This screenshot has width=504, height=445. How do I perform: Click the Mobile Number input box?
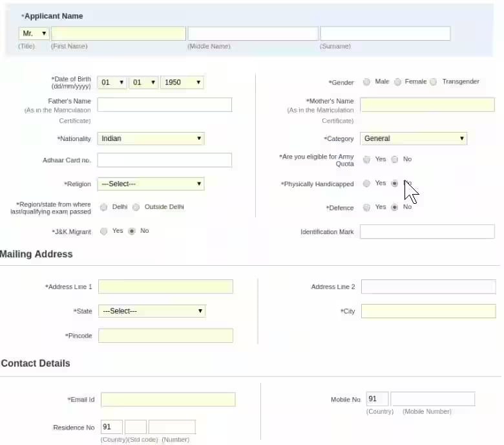(432, 399)
